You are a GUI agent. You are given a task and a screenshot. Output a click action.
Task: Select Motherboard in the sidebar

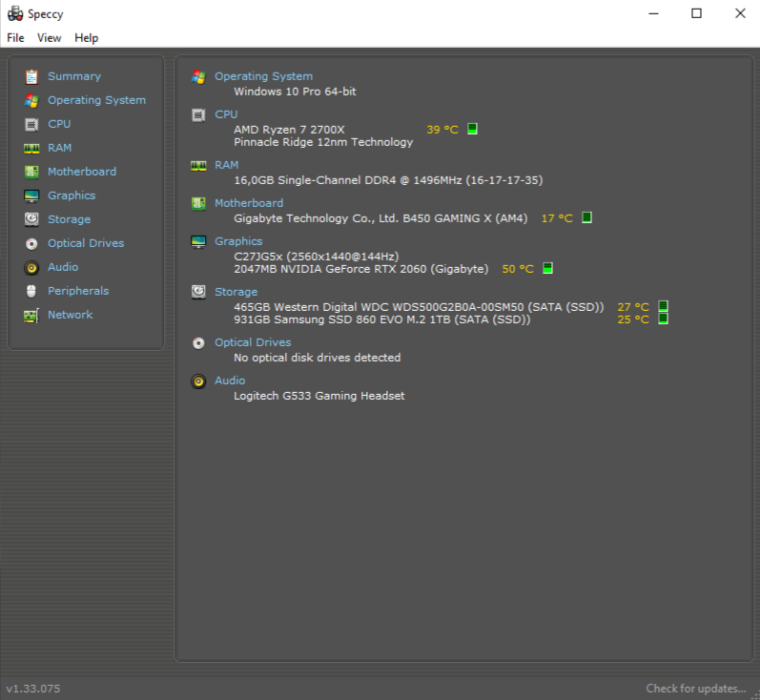tap(82, 172)
